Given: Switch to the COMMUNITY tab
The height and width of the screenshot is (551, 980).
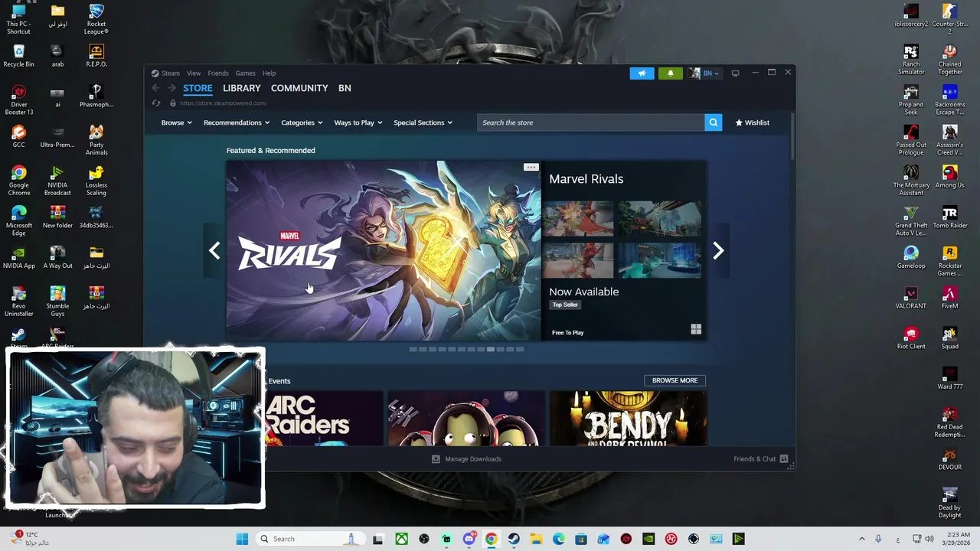Looking at the screenshot, I should [x=299, y=88].
